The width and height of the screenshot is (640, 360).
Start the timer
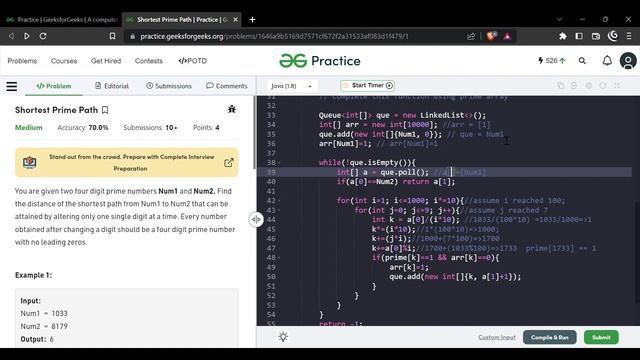[x=367, y=86]
